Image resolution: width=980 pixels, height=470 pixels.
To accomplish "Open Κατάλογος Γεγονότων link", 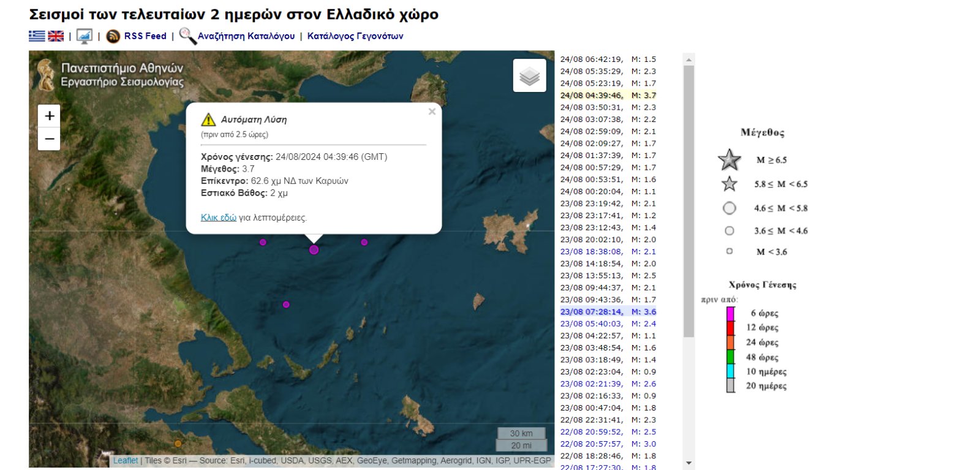I will tap(355, 36).
